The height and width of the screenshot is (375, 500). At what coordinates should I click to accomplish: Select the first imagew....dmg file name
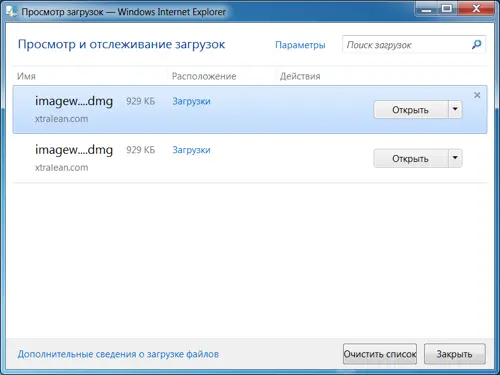click(74, 101)
